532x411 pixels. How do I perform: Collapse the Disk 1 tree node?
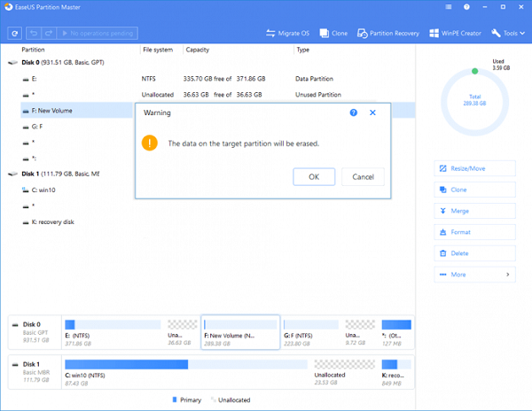pyautogui.click(x=12, y=174)
